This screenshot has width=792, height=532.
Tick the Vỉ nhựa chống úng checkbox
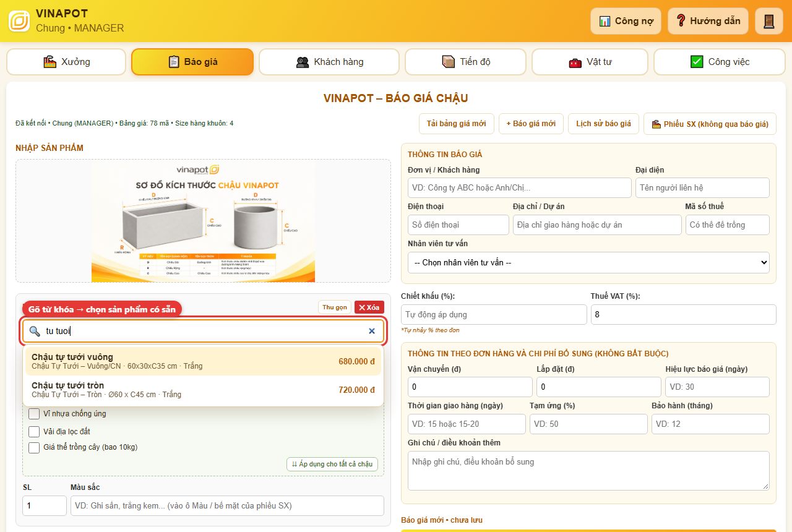34,414
